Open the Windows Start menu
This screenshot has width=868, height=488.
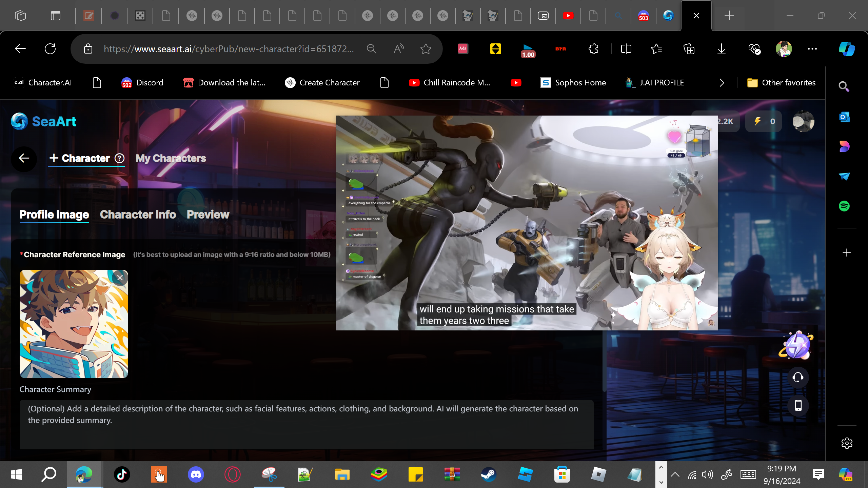[x=16, y=474]
